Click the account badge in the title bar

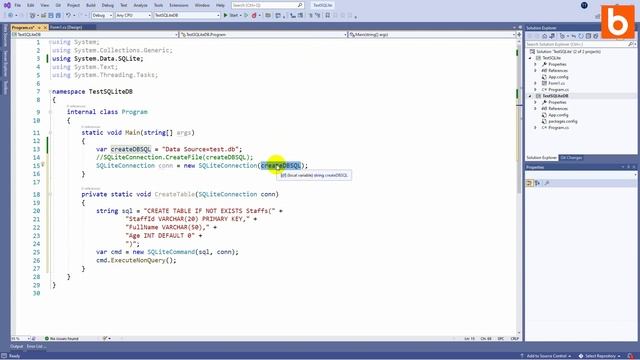click(x=584, y=5)
